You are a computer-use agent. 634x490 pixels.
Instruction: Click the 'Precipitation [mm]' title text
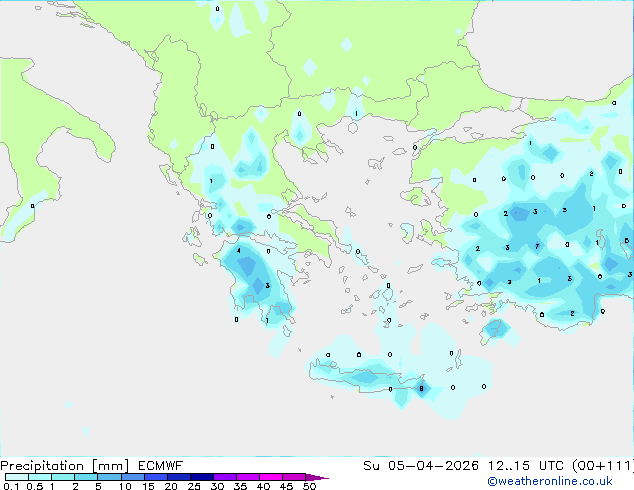(x=65, y=466)
